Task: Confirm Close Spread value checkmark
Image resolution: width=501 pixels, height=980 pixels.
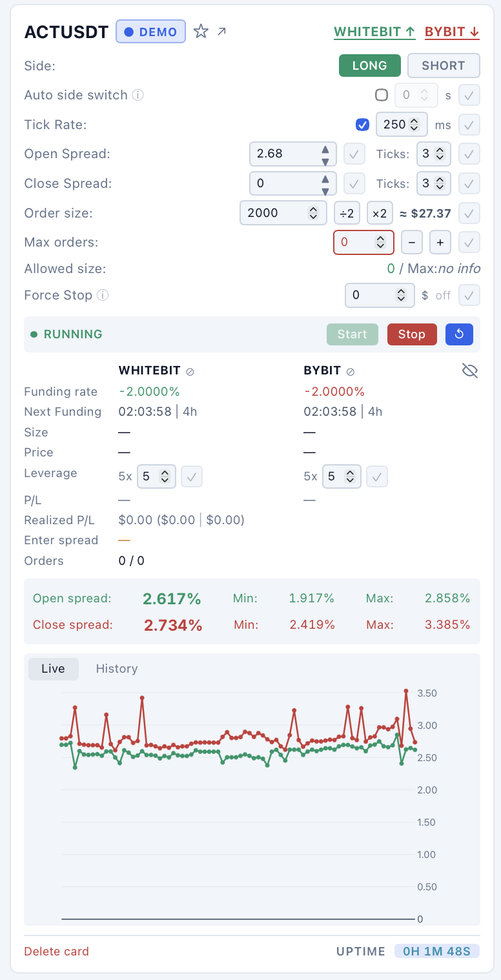Action: [x=354, y=183]
